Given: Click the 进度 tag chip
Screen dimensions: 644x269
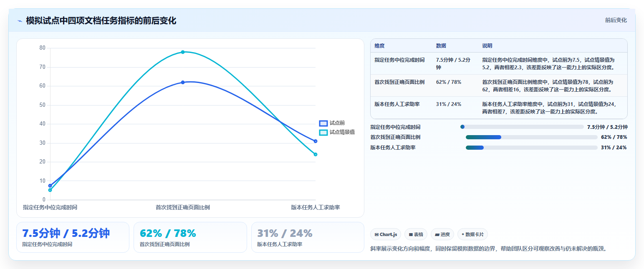Looking at the screenshot, I should pyautogui.click(x=442, y=234).
